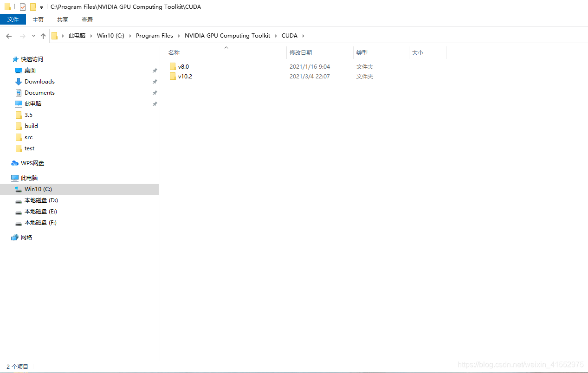Select the v10.2 folder icon
This screenshot has width=588, height=373.
173,76
